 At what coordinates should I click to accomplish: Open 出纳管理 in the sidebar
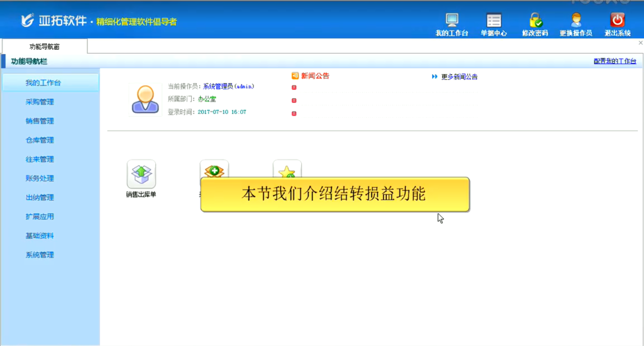coord(40,198)
